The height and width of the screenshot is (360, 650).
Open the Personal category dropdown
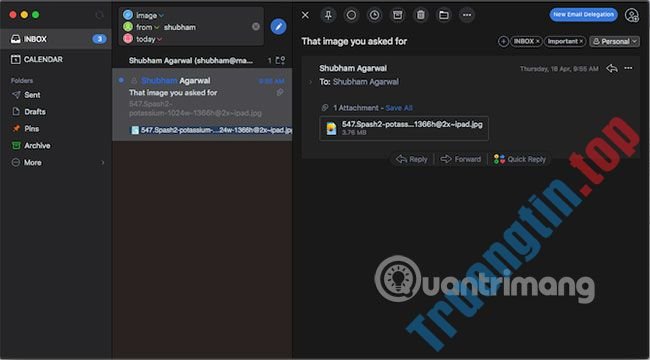click(x=614, y=41)
